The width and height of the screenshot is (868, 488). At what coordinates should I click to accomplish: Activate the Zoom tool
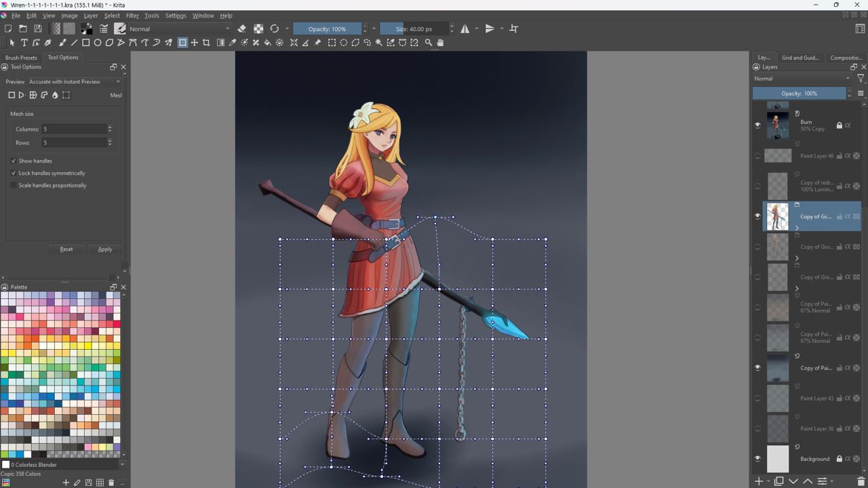[428, 43]
